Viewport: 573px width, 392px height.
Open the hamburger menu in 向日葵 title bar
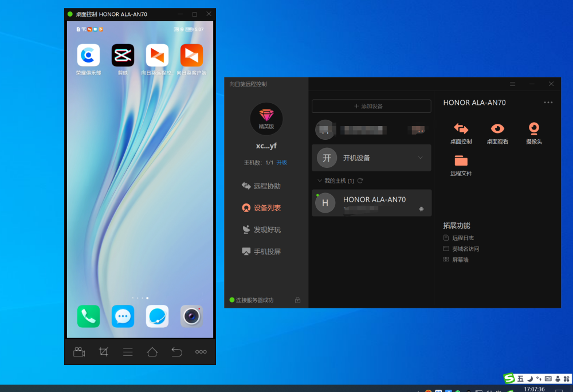coord(512,84)
